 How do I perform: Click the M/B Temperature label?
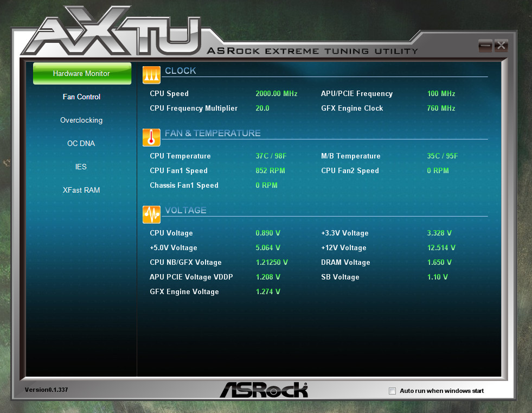[x=351, y=156]
